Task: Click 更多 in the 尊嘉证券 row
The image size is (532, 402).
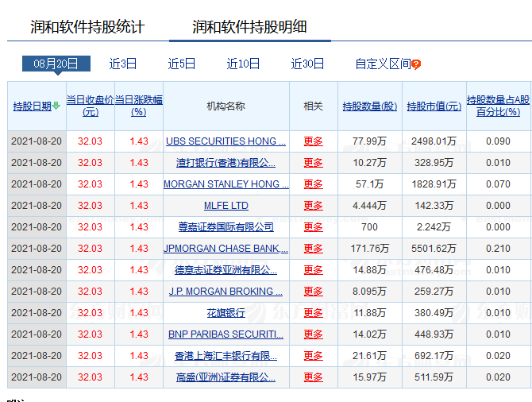Action: coord(313,226)
